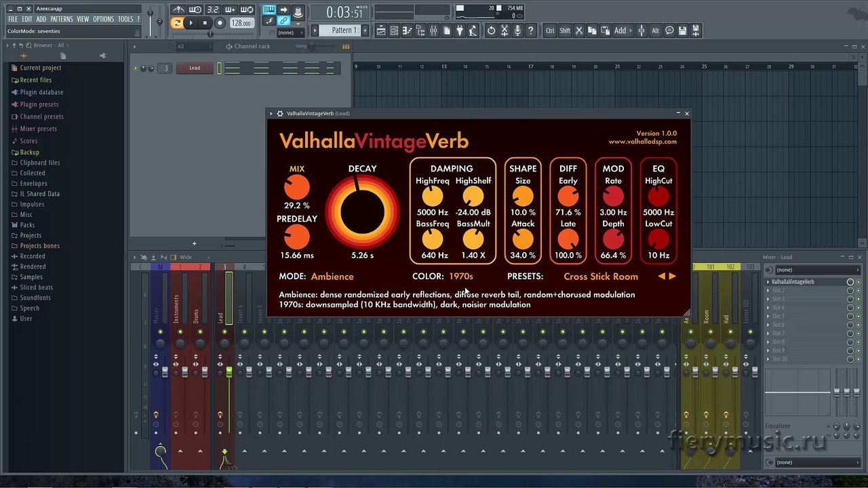The image size is (868, 488).
Task: Open Plugin presets in browser
Action: [39, 104]
